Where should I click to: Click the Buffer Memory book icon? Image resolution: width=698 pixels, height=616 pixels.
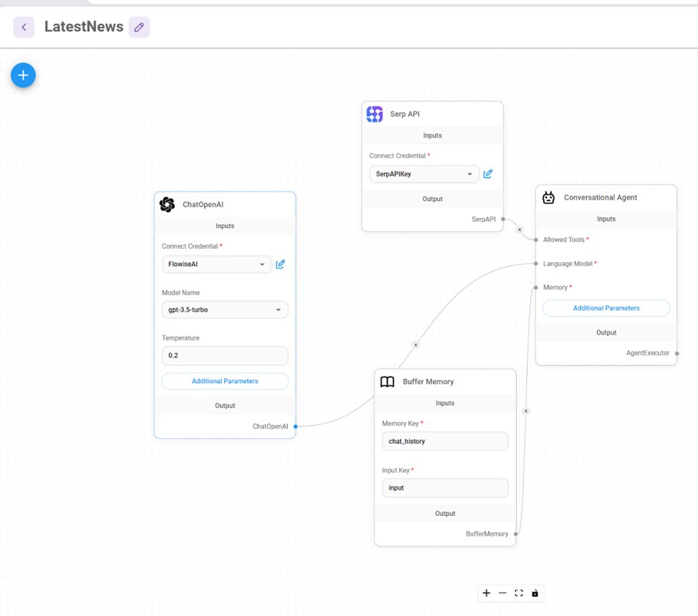387,382
